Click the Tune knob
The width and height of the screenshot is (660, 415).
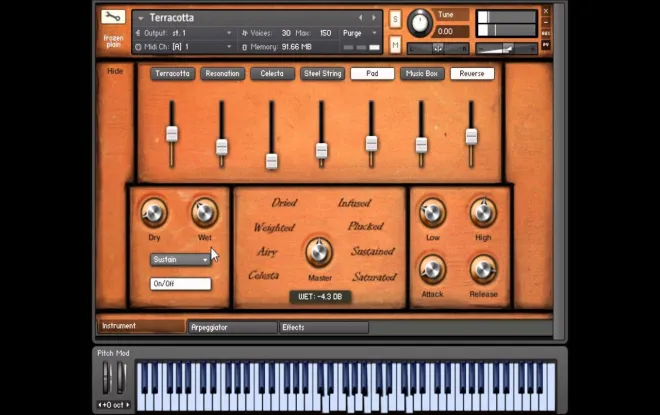pyautogui.click(x=419, y=23)
